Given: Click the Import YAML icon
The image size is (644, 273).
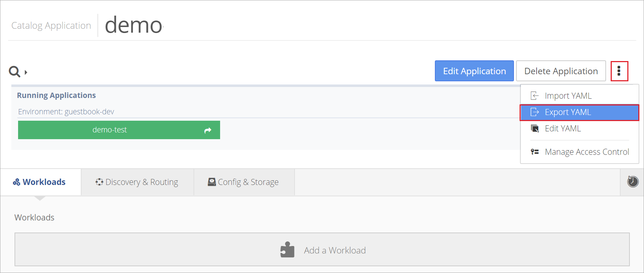Looking at the screenshot, I should [x=534, y=96].
